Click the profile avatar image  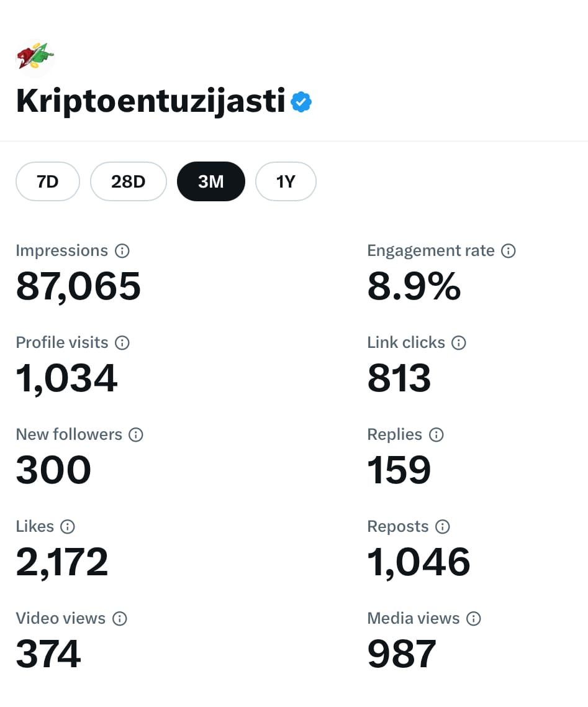pyautogui.click(x=35, y=57)
